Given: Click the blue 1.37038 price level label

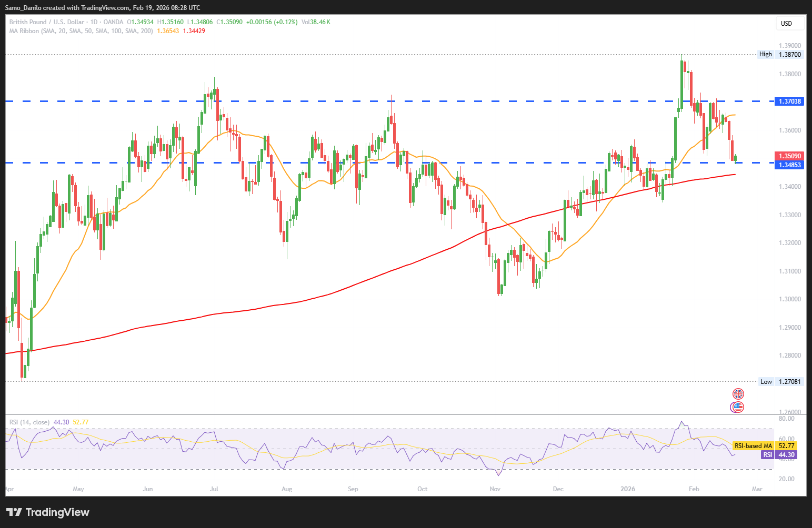Looking at the screenshot, I should 789,101.
